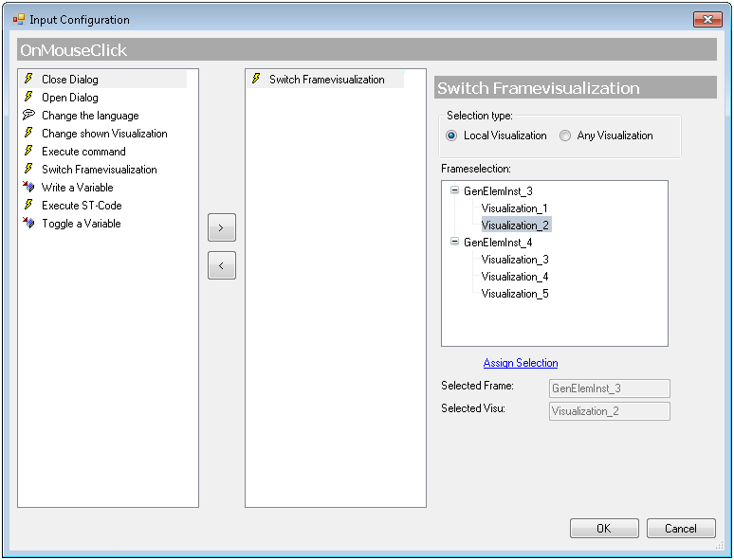The image size is (734, 560).
Task: Choose the Local Visualization radio button
Action: (451, 135)
